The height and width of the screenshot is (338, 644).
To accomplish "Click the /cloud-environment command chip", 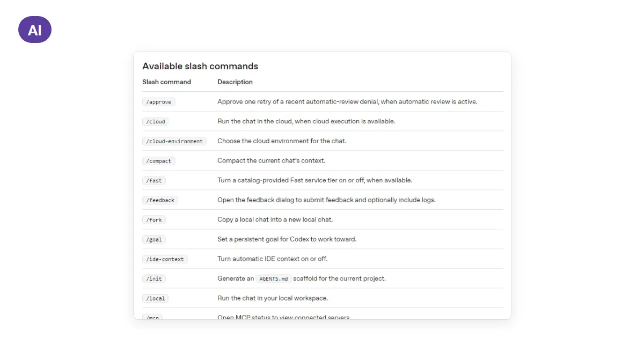I will (x=174, y=141).
